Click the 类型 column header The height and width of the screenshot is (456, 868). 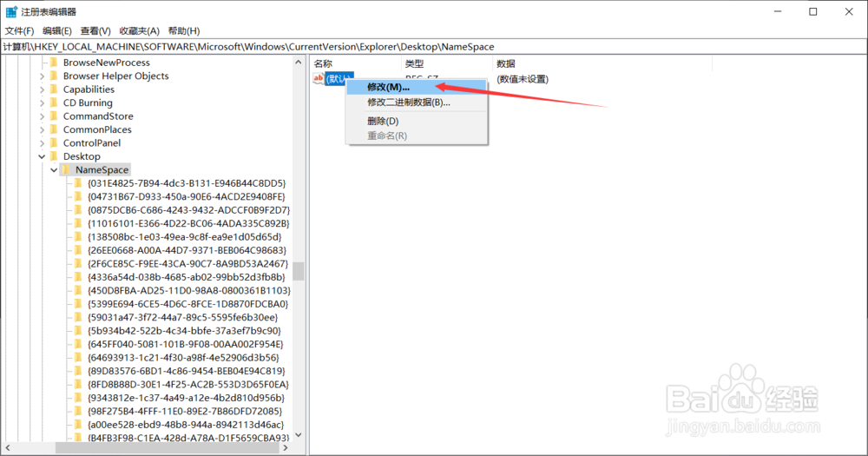click(447, 63)
